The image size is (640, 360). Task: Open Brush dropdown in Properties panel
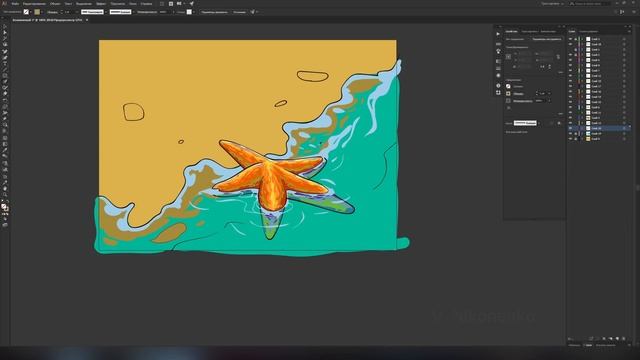tap(539, 123)
